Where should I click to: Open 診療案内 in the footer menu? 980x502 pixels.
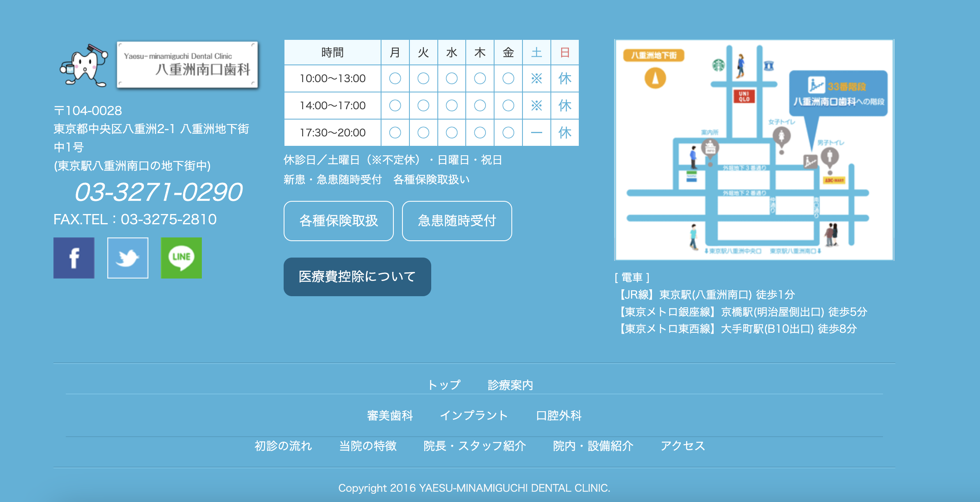(510, 385)
